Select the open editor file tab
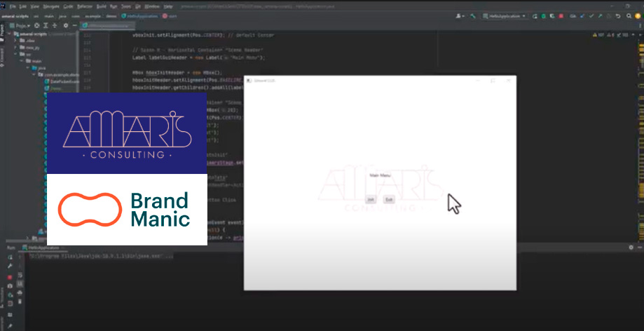 (108, 26)
